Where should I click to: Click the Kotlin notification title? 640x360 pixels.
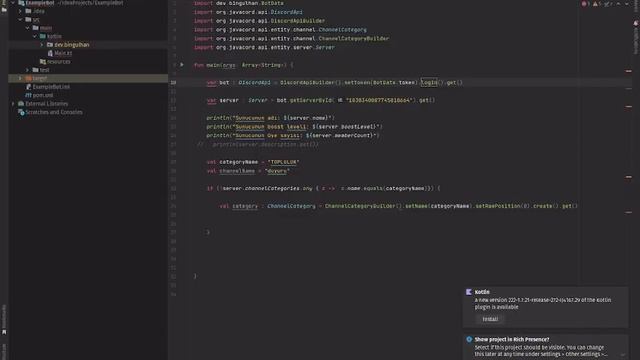tap(482, 292)
